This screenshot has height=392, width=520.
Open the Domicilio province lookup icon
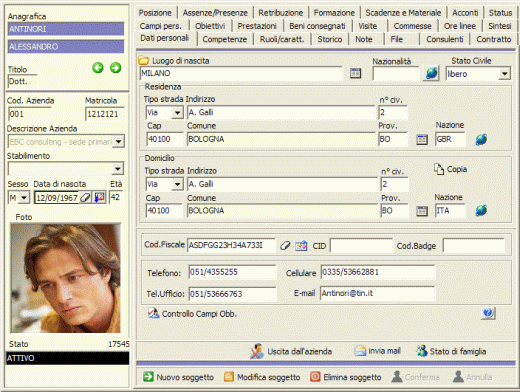point(422,211)
